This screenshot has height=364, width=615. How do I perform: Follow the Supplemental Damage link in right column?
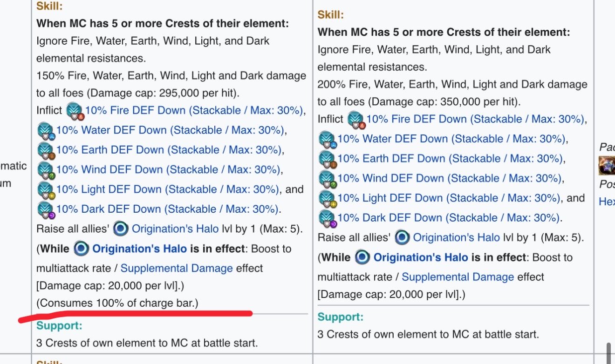click(x=458, y=277)
